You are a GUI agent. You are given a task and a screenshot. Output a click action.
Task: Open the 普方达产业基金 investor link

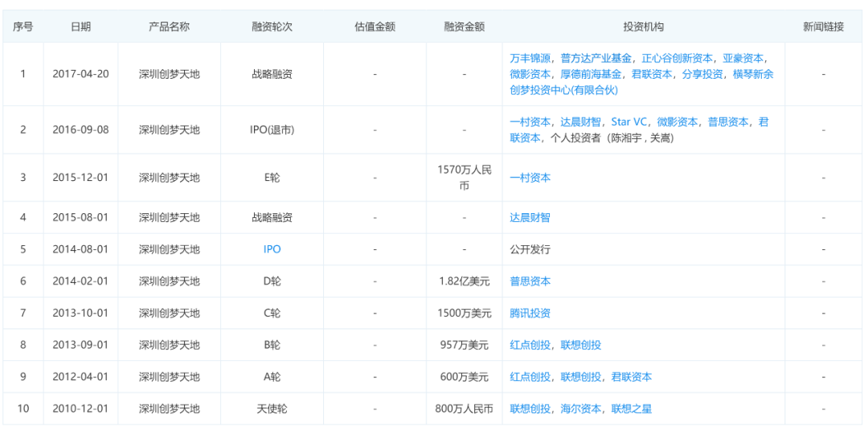pos(596,58)
